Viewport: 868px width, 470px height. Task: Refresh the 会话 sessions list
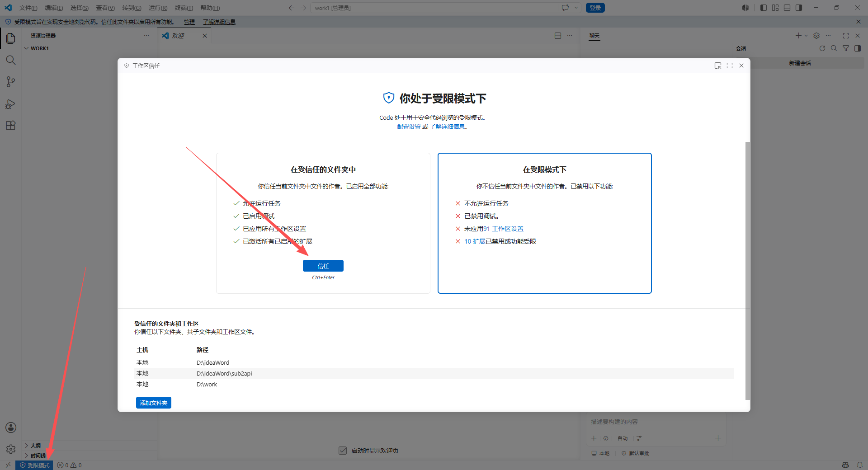pos(822,48)
